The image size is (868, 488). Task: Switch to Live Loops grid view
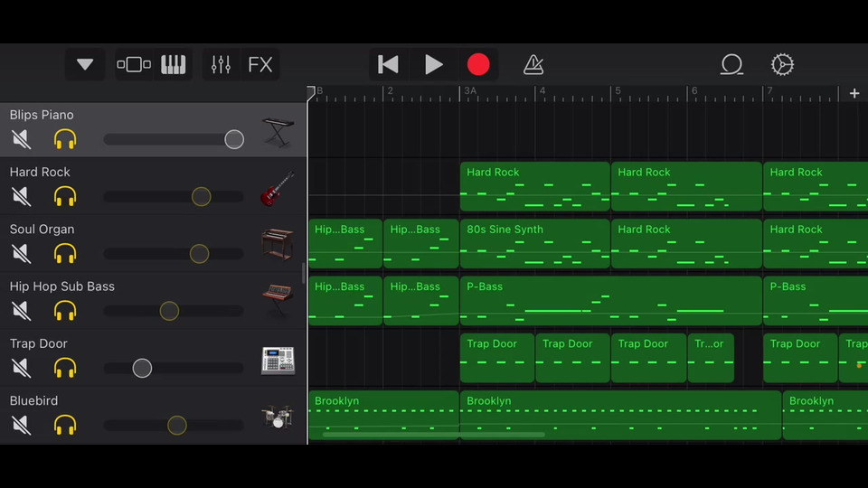pyautogui.click(x=134, y=64)
